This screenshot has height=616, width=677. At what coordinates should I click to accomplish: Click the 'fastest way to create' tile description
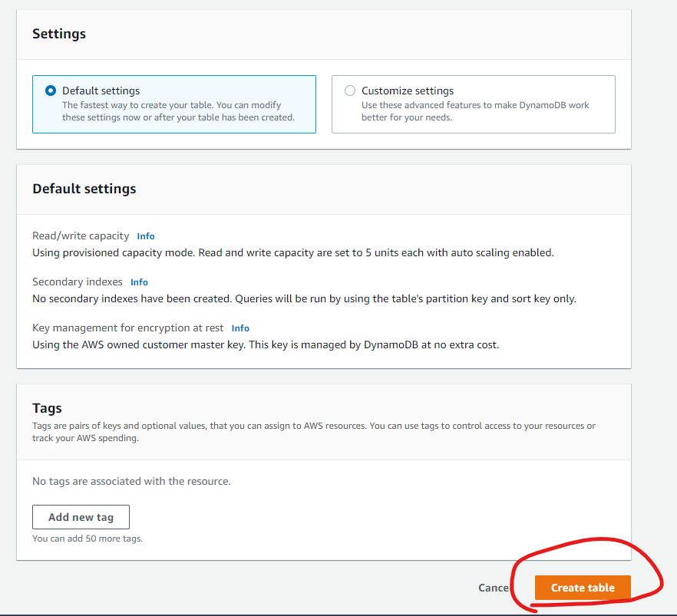tap(177, 111)
